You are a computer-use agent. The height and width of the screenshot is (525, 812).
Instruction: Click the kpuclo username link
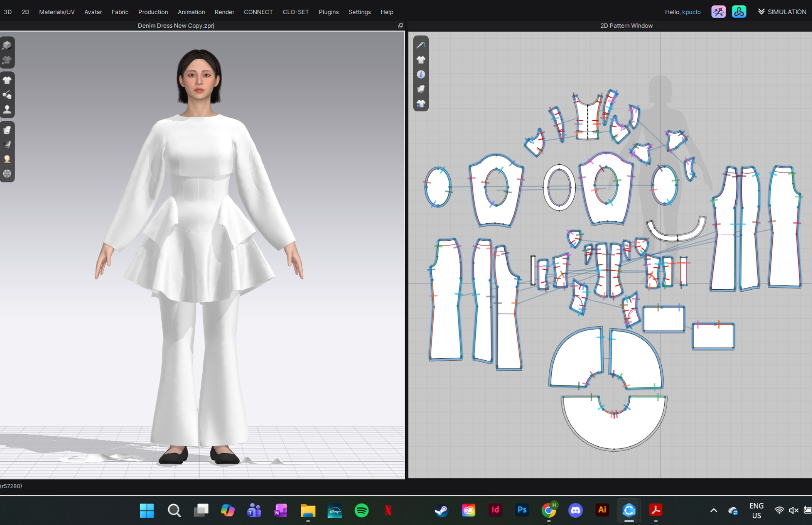tap(691, 12)
